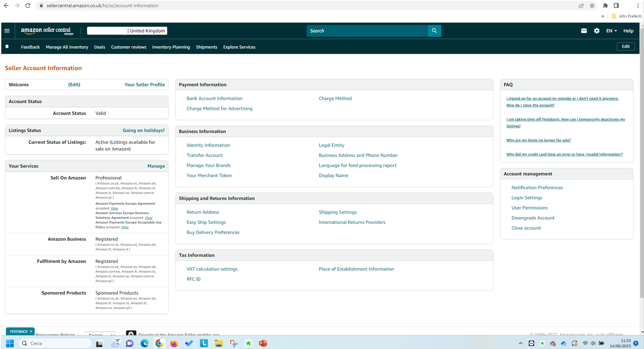Image resolution: width=644 pixels, height=349 pixels.
Task: Open International Returns Providers link
Action: click(352, 222)
